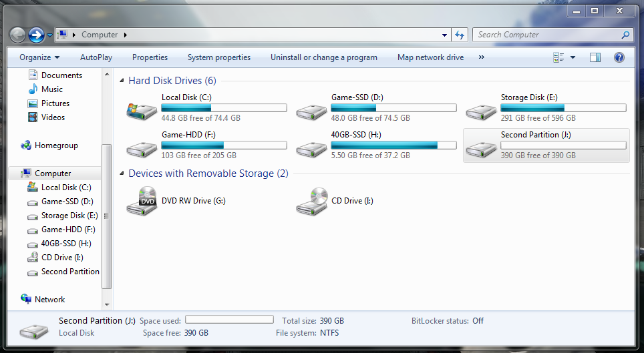The height and width of the screenshot is (353, 644).
Task: Collapse the Hard Disk Drives group
Action: click(122, 81)
